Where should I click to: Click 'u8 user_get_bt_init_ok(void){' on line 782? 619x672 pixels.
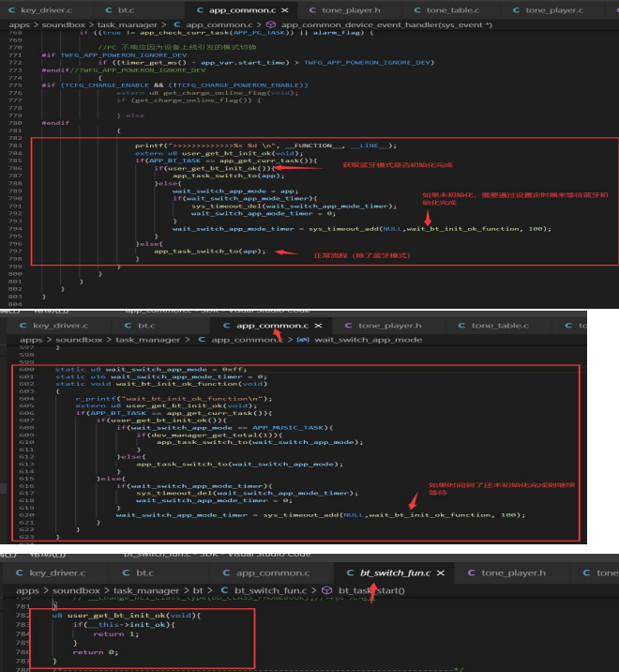tap(127, 616)
